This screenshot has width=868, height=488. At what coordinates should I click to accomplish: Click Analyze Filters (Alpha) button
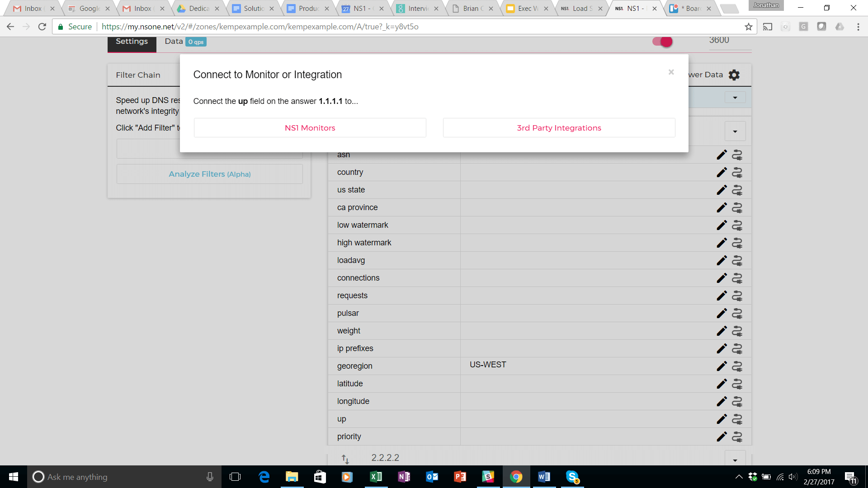[x=209, y=174]
